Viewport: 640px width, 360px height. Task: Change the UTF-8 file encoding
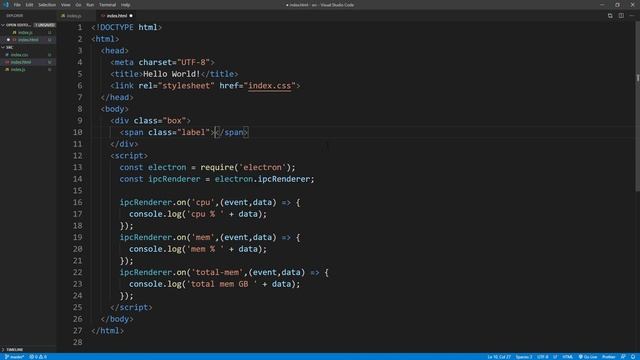point(542,357)
